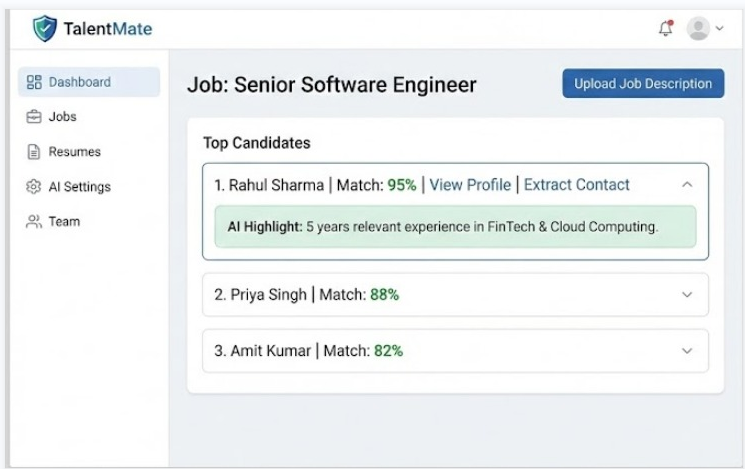This screenshot has width=745, height=469.
Task: Go to the Jobs menu item
Action: (62, 117)
